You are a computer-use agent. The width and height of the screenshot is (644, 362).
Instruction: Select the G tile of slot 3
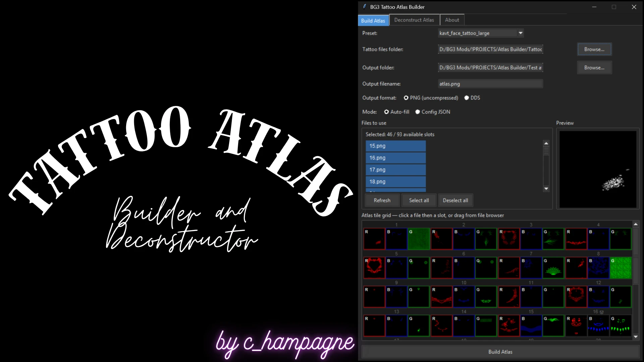click(553, 239)
